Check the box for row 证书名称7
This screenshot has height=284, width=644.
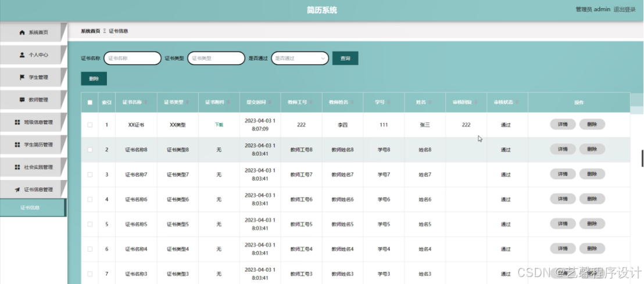[x=90, y=174]
